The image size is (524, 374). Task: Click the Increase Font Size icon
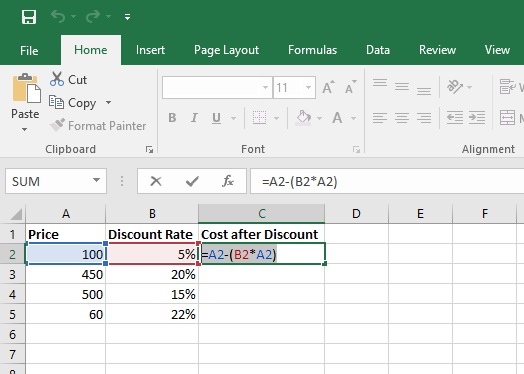click(x=328, y=88)
